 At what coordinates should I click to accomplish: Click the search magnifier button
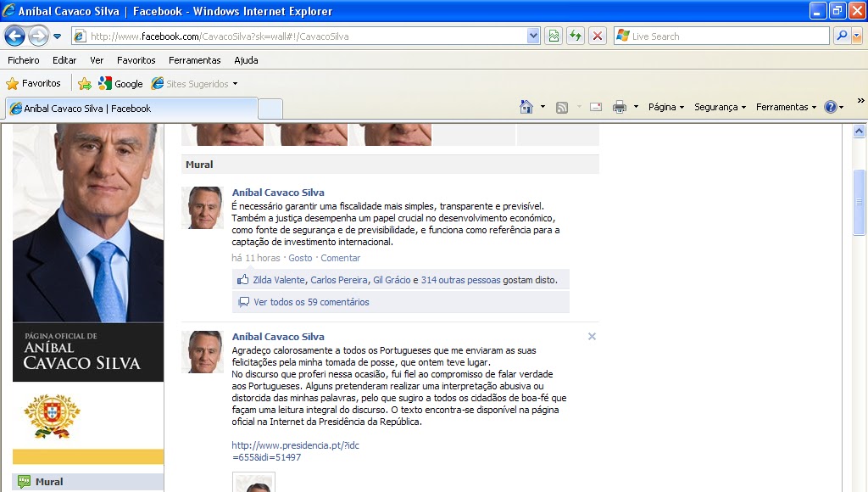842,36
